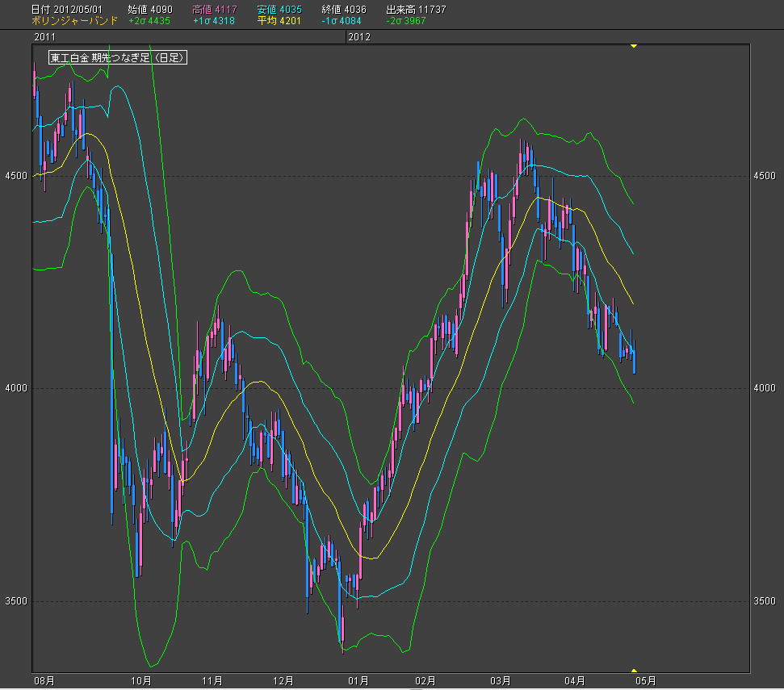
Task: Click the -2σ 3967 band value
Action: click(x=406, y=20)
